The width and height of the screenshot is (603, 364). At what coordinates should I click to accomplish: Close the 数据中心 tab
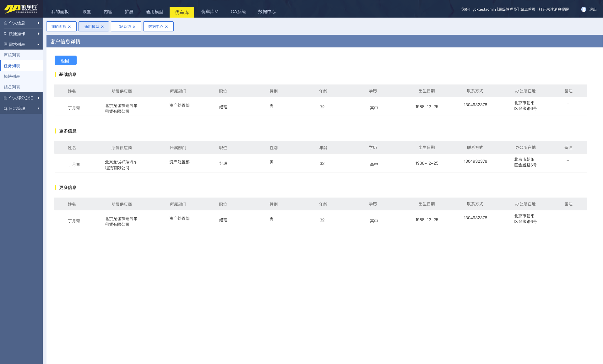click(166, 27)
